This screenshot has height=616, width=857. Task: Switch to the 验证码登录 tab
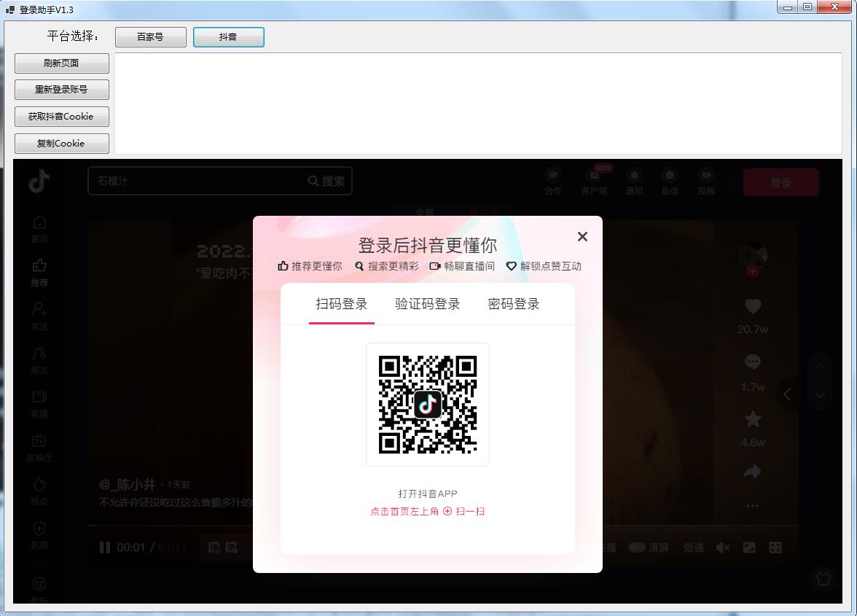click(427, 304)
